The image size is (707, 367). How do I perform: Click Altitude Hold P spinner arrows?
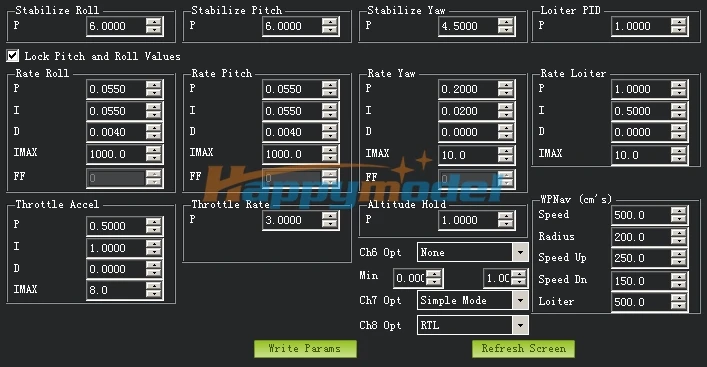[x=506, y=220]
